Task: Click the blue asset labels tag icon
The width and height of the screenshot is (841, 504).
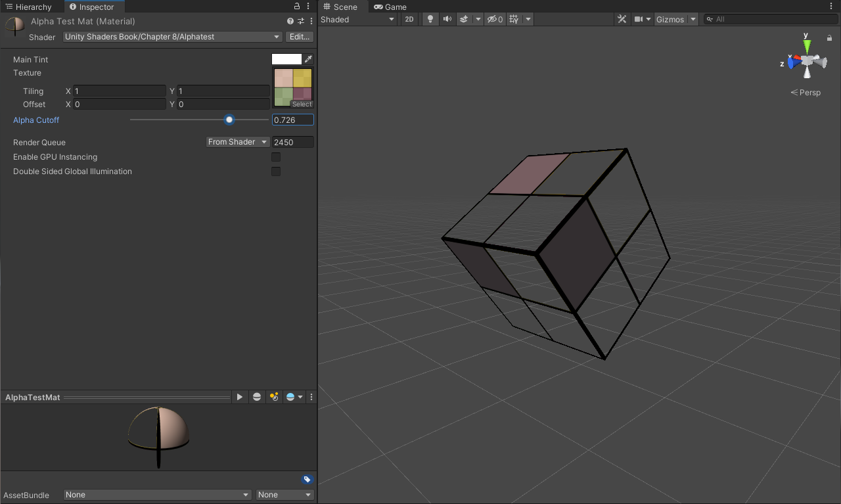Action: click(x=307, y=480)
